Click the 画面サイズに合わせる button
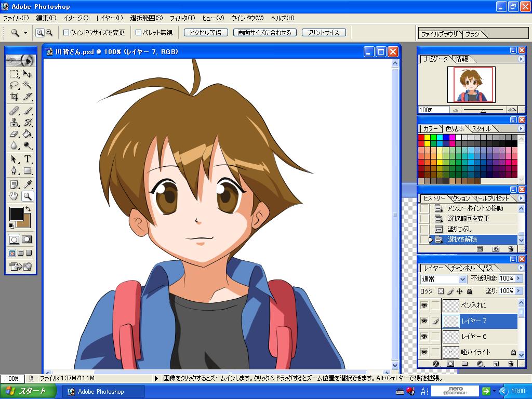 click(x=264, y=33)
